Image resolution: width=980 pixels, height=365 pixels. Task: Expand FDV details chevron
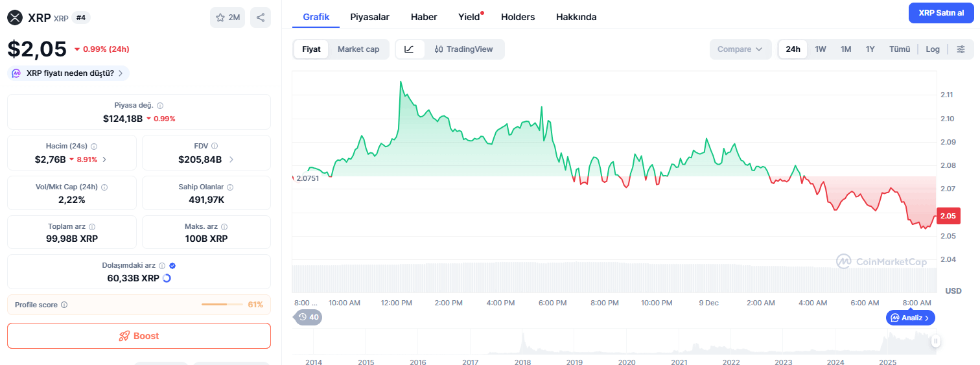coord(231,159)
